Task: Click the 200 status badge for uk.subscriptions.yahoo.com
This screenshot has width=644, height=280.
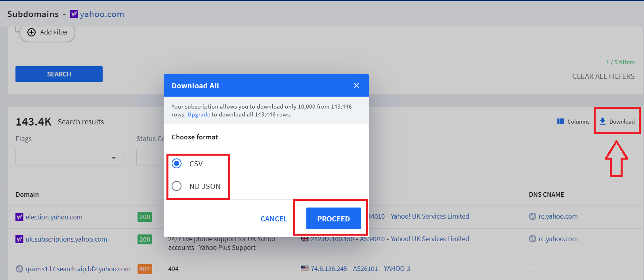Action: 145,239
